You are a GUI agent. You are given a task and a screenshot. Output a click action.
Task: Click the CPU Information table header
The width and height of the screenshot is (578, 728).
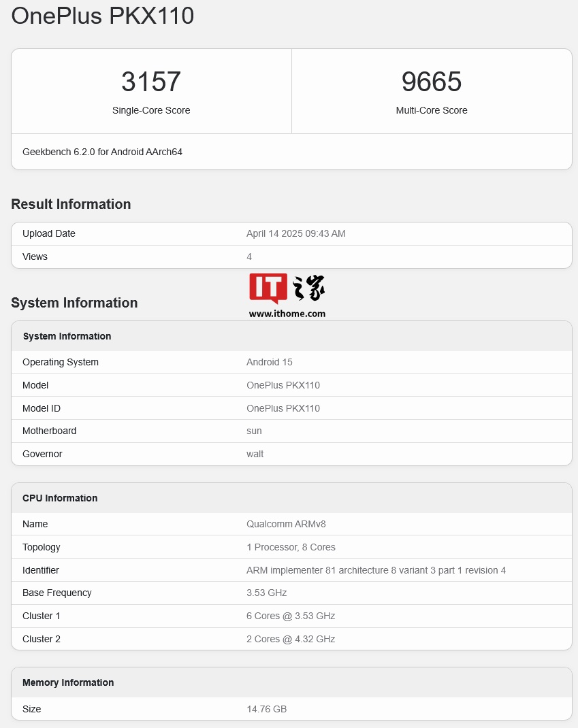(x=60, y=498)
